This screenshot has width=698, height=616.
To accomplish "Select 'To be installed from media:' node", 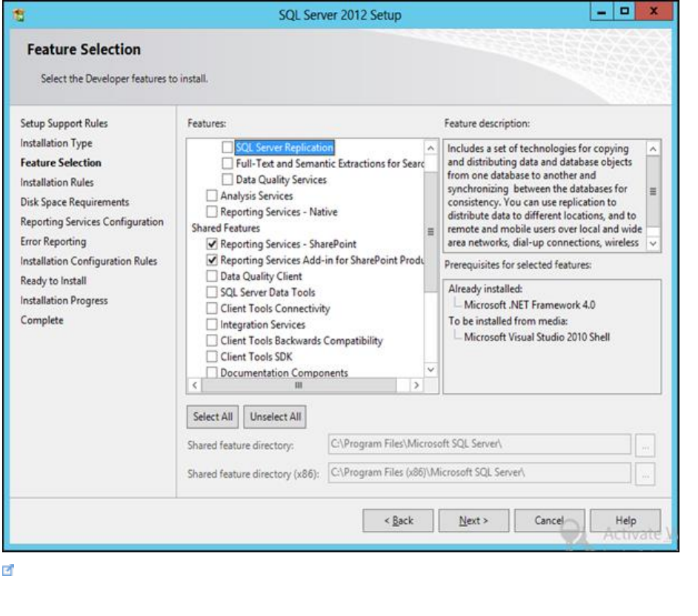I will tap(508, 321).
